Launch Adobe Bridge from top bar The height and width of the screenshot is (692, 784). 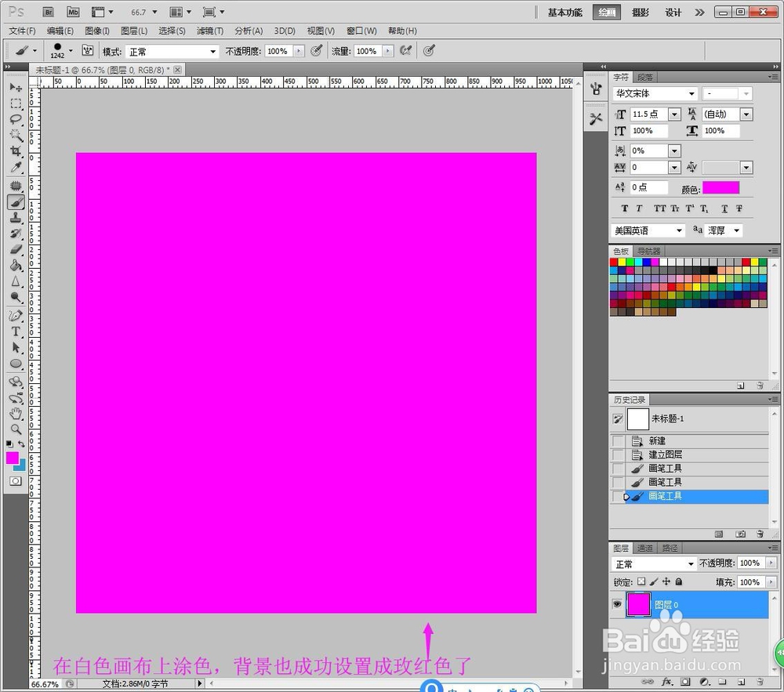tap(49, 12)
